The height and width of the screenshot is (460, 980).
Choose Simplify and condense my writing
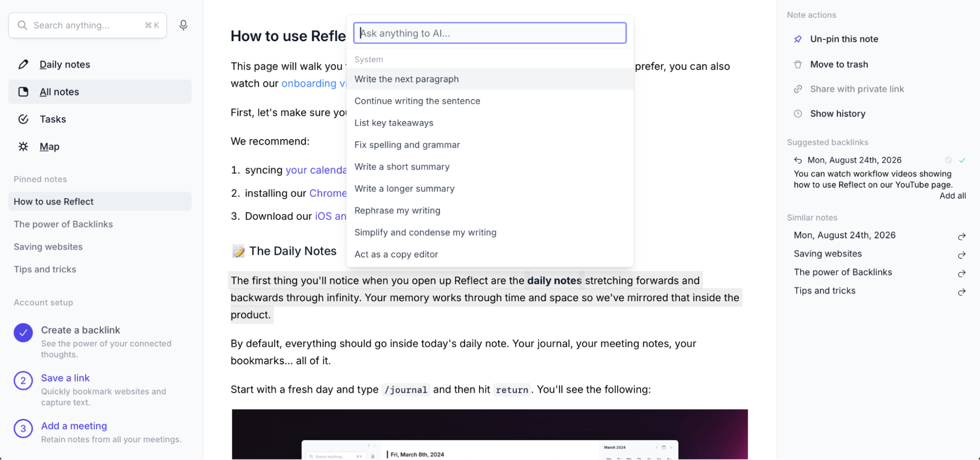[x=490, y=232]
